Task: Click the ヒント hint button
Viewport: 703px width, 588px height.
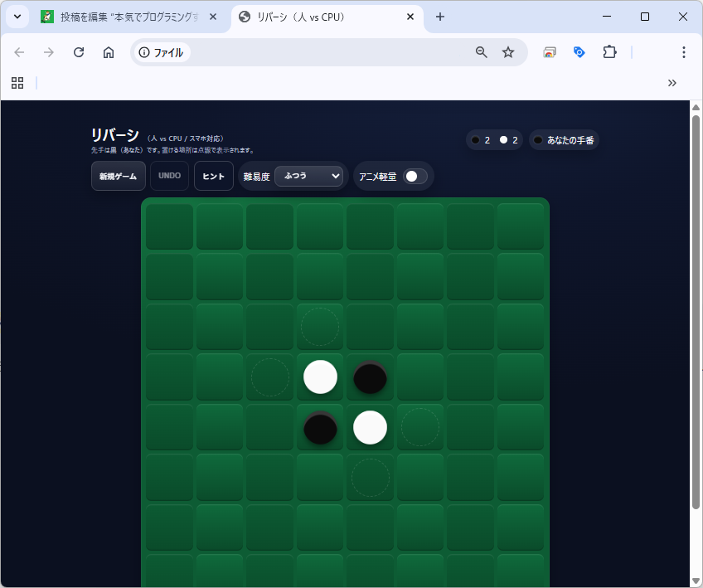Action: [x=214, y=176]
